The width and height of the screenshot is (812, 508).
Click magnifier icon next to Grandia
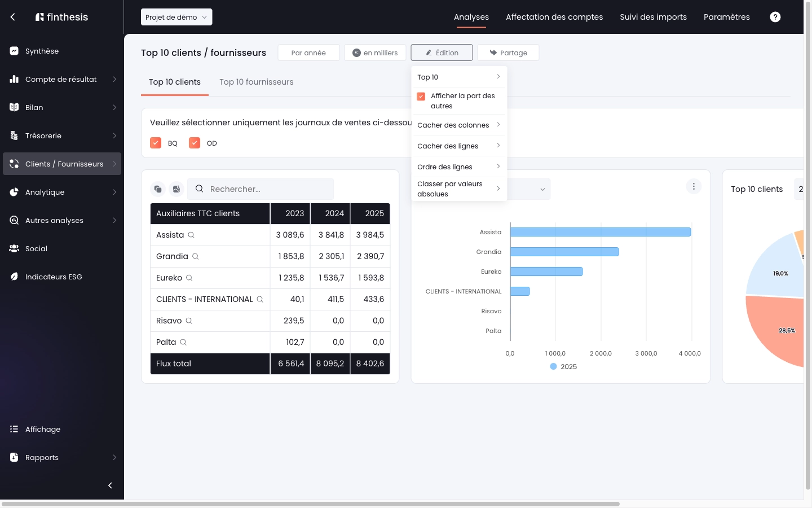tap(196, 256)
